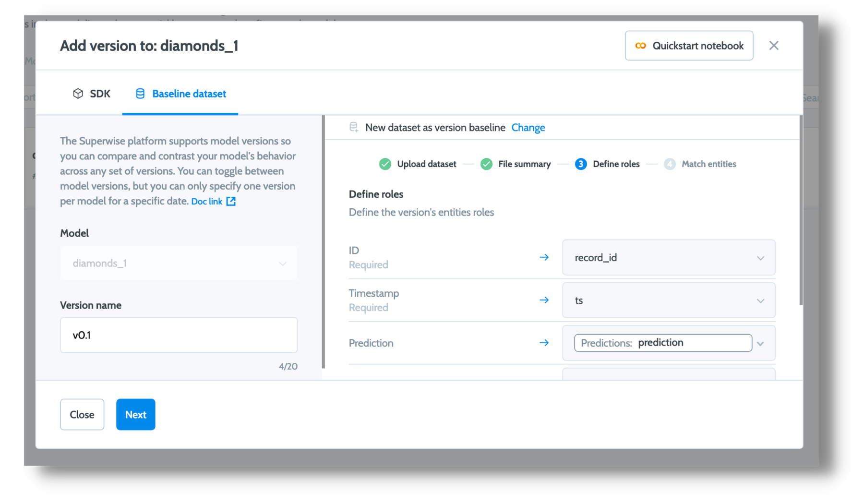
Task: Close the Add version dialog with X
Action: pos(774,46)
